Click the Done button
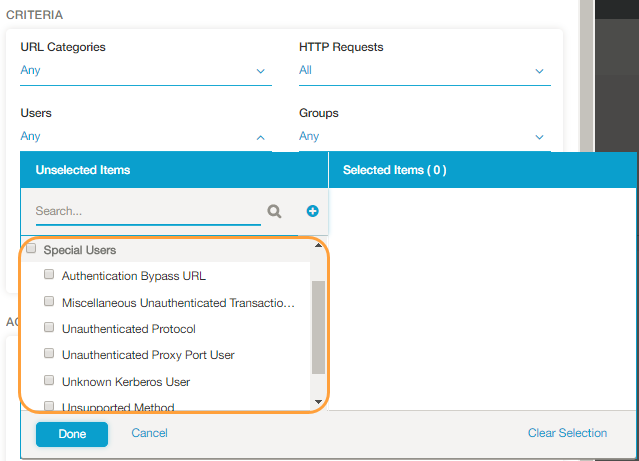The height and width of the screenshot is (461, 639). (x=72, y=434)
